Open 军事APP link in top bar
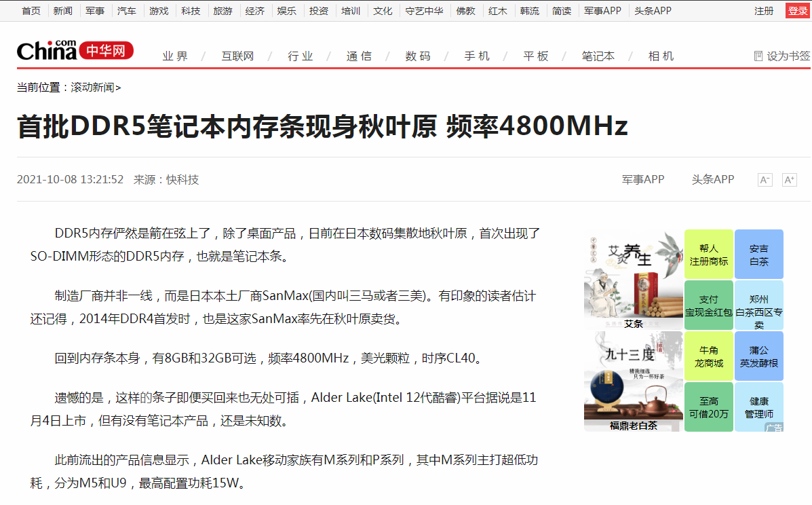This screenshot has width=812, height=505. 602,11
